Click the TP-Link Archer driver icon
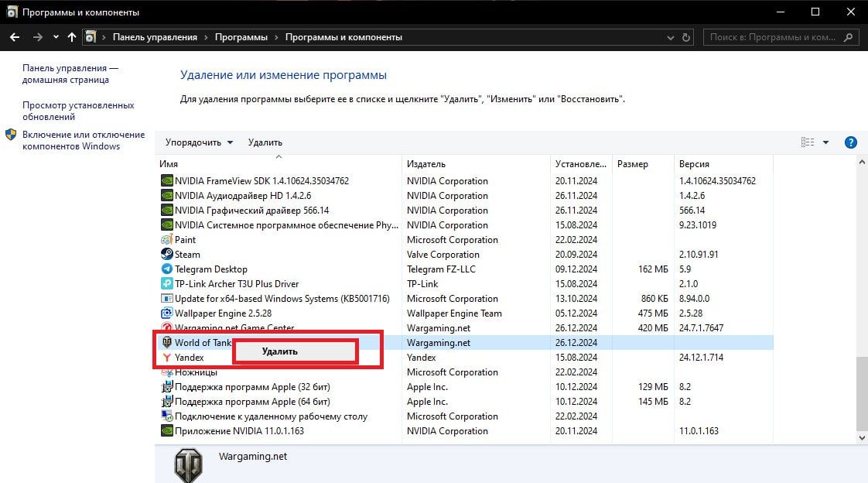The width and height of the screenshot is (868, 483). pos(166,283)
